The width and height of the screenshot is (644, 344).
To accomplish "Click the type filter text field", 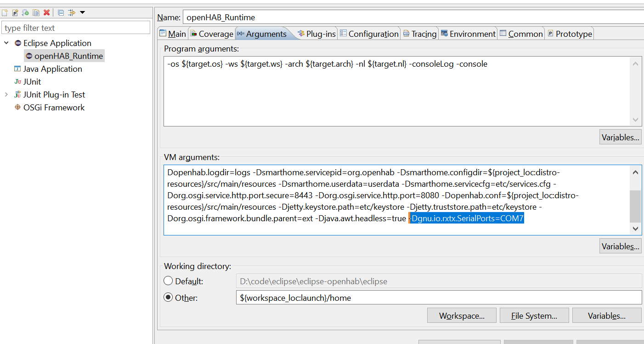I will (76, 28).
